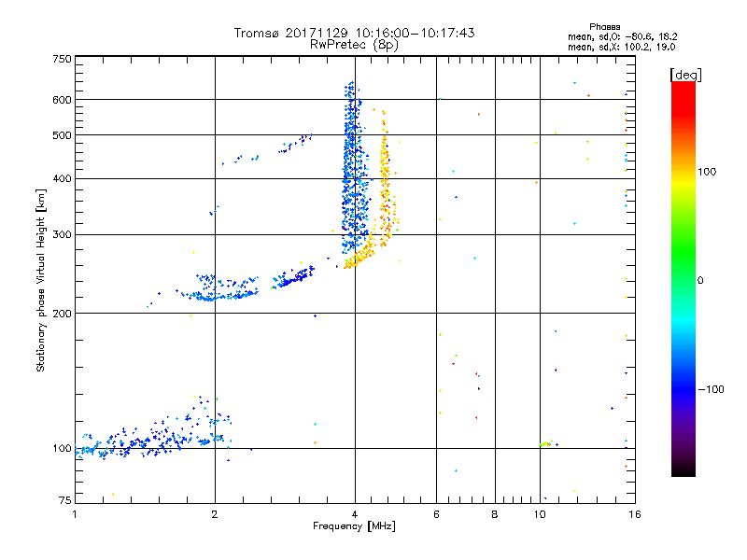Click the x-axis '2' tick label
Viewport: 747px width, 560px height.
(x=215, y=514)
